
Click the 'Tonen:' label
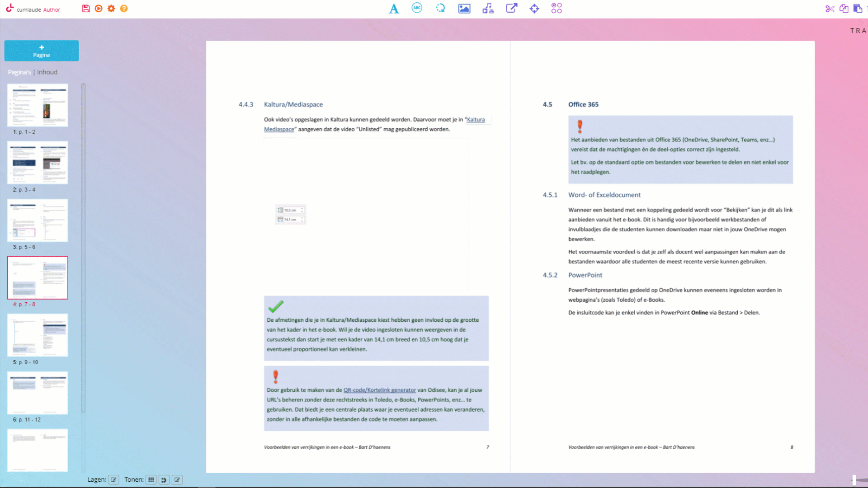pos(134,480)
